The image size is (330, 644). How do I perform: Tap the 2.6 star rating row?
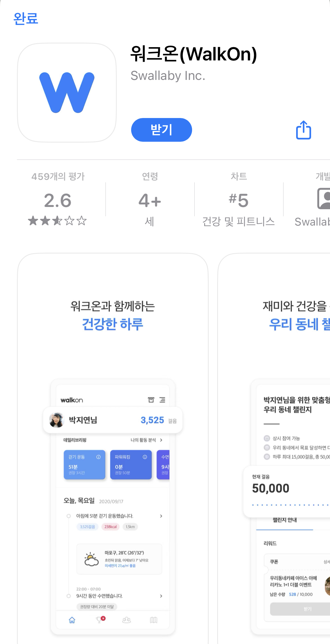click(x=58, y=221)
